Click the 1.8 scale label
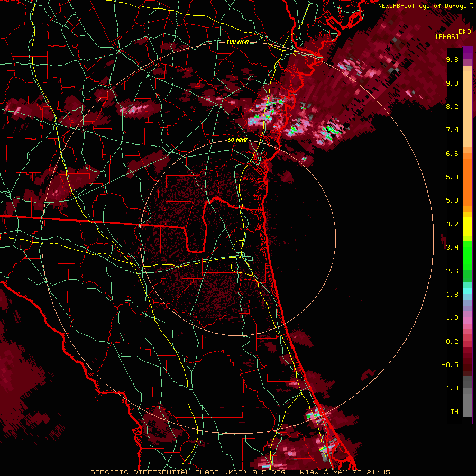This screenshot has width=476, height=476. [x=452, y=295]
